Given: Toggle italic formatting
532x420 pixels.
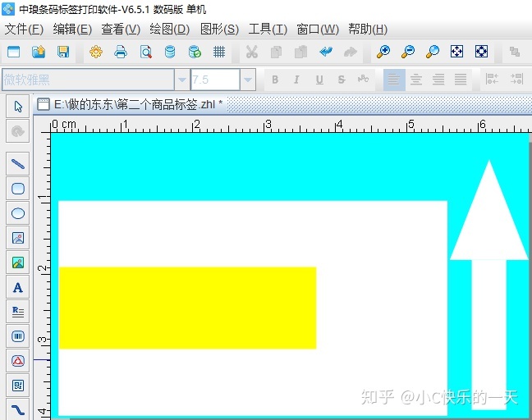Looking at the screenshot, I should point(296,80).
